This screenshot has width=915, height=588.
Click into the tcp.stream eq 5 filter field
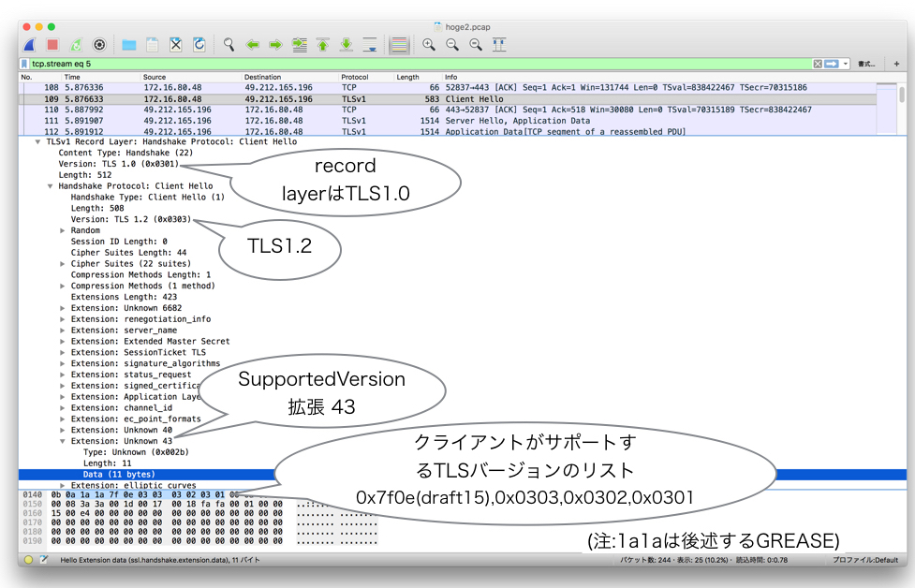421,64
